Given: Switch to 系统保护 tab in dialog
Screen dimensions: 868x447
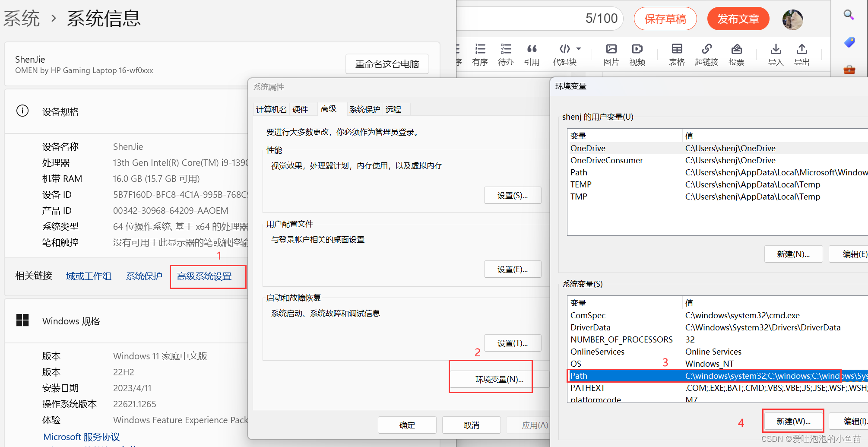Looking at the screenshot, I should pos(365,109).
